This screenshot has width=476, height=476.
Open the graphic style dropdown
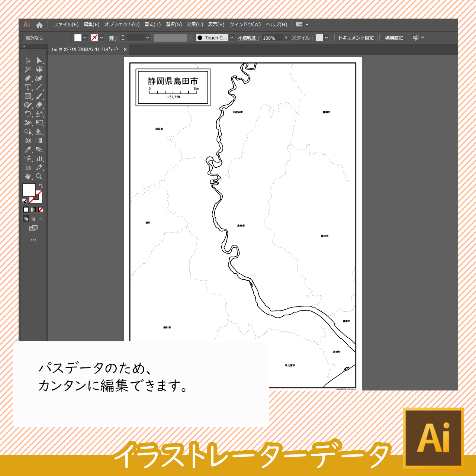tap(326, 38)
